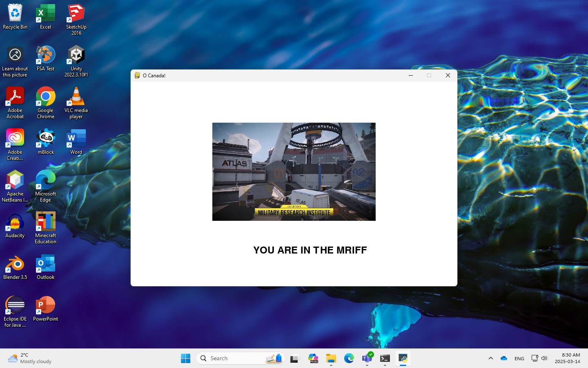The height and width of the screenshot is (368, 588).
Task: Select the Python app taskbar icon
Action: click(403, 358)
